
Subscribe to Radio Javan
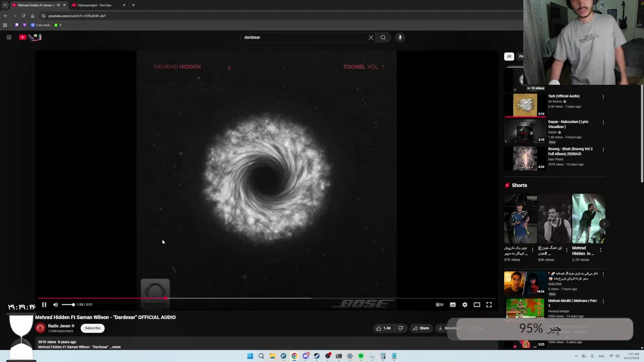tap(93, 328)
